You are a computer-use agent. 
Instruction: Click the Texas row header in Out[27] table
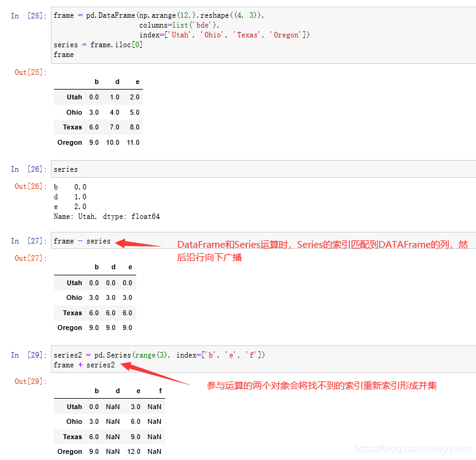pyautogui.click(x=72, y=313)
